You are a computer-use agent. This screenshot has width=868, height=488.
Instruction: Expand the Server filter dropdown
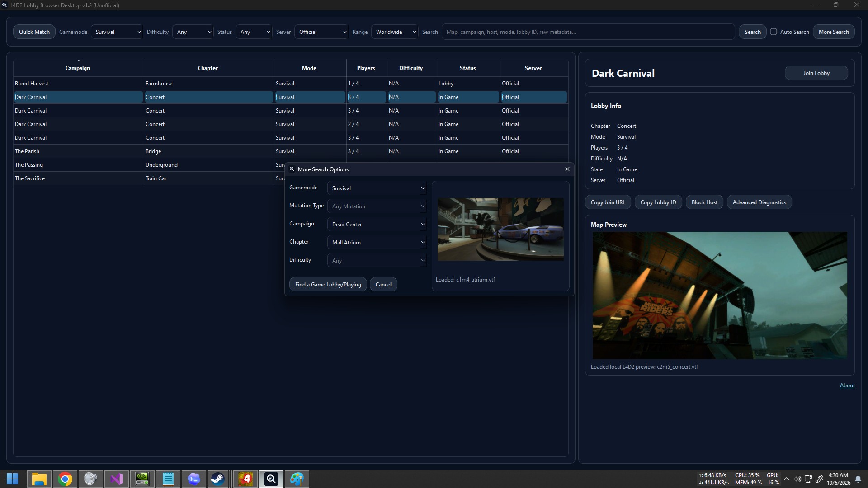coord(321,32)
